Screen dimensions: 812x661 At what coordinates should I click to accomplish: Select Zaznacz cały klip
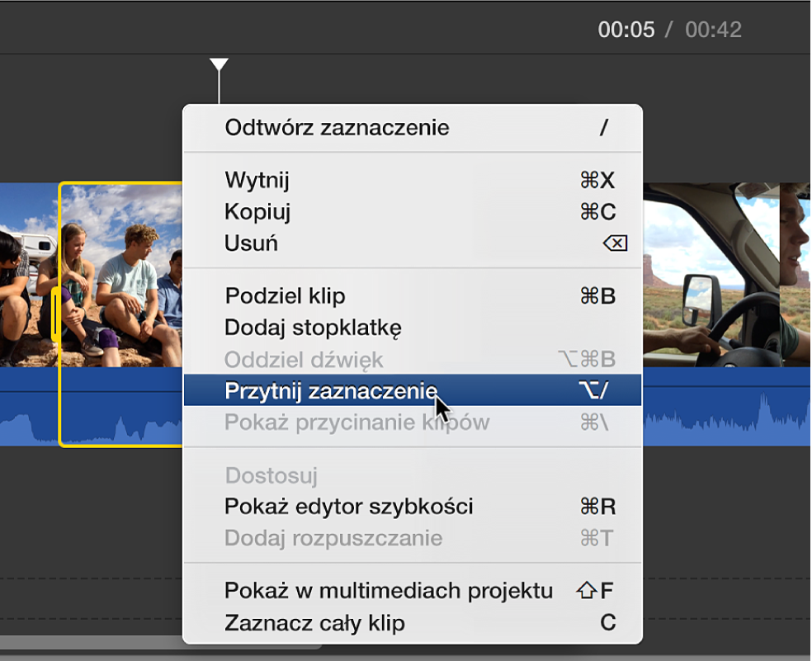pos(413,623)
